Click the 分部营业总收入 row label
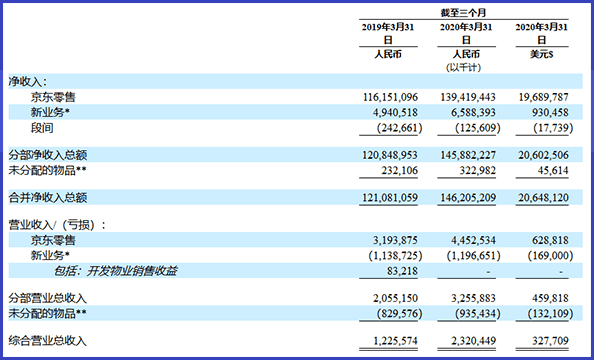This screenshot has width=594, height=360. pos(48,298)
